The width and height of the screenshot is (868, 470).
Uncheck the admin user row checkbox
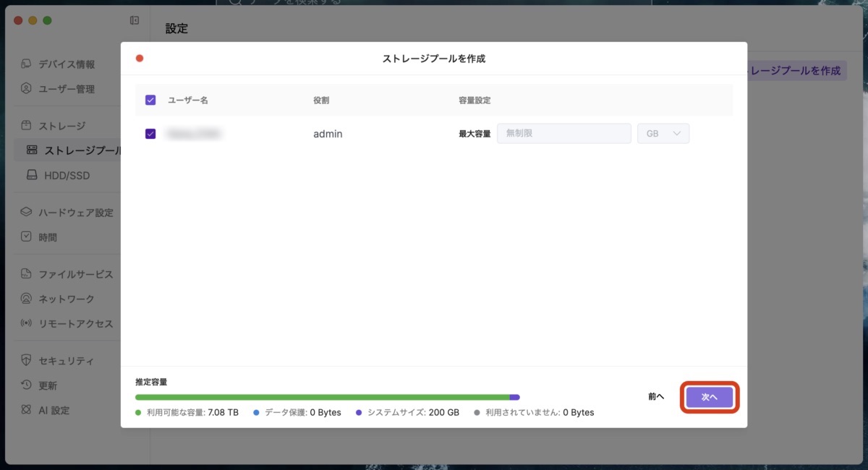tap(150, 133)
